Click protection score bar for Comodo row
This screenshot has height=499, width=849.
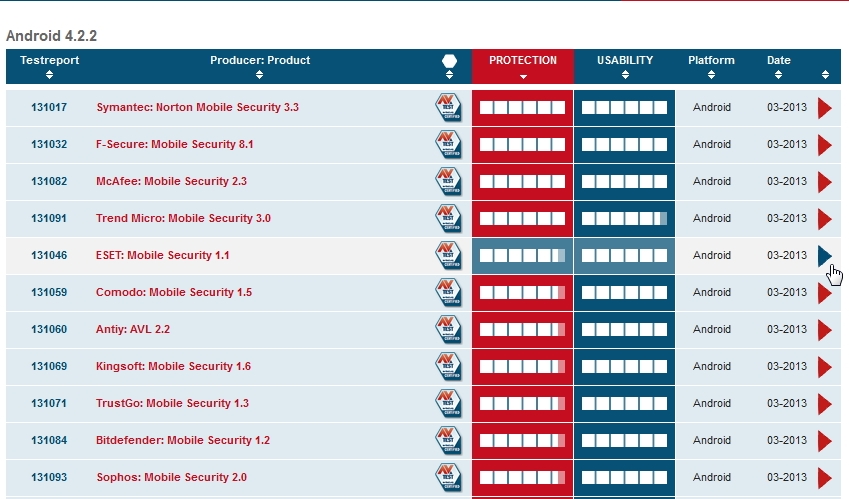coord(523,293)
